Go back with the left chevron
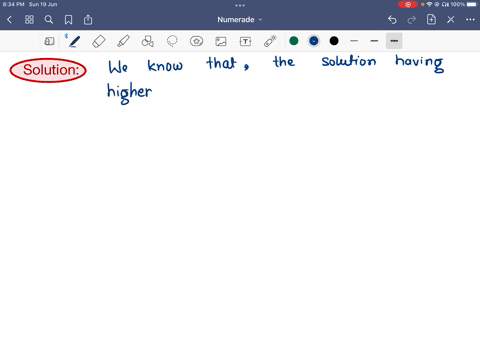480x360 pixels. (x=9, y=20)
